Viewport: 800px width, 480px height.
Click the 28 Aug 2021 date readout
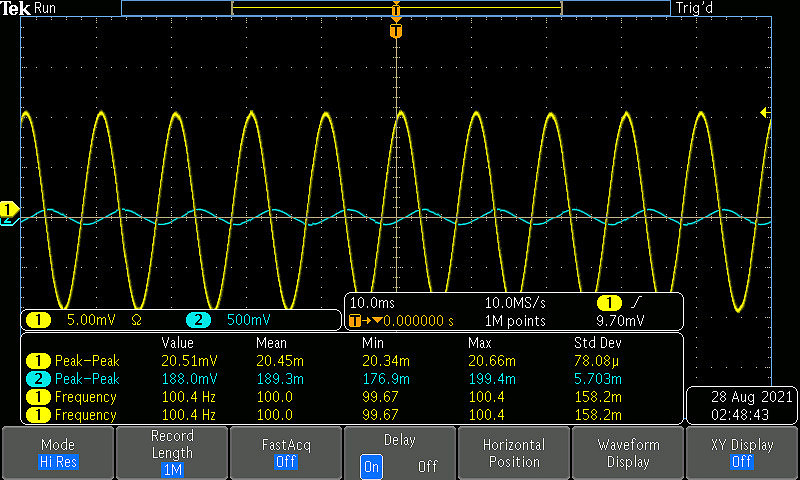pos(752,397)
